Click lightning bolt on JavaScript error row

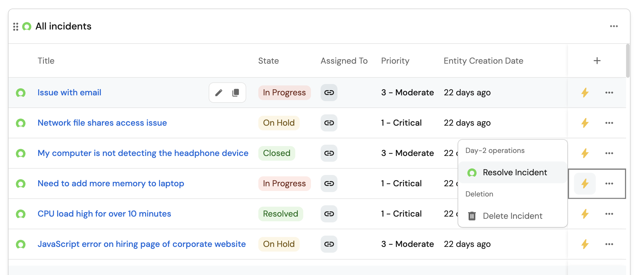click(585, 244)
